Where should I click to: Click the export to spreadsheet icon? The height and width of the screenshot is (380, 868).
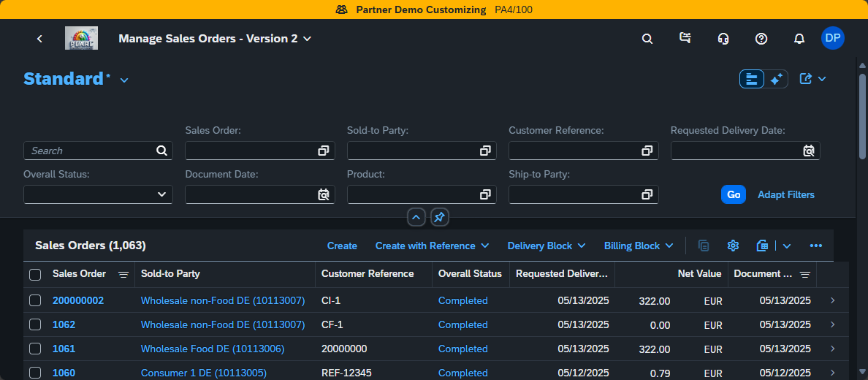(762, 246)
